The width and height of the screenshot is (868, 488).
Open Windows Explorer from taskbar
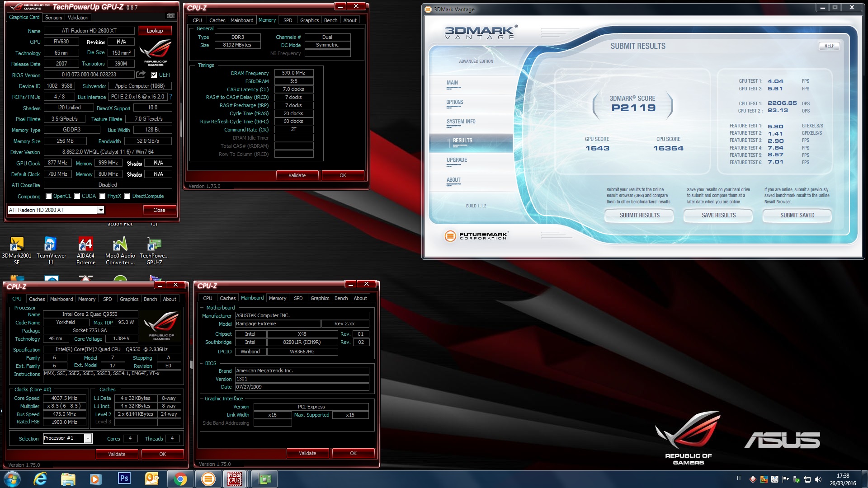(x=68, y=479)
